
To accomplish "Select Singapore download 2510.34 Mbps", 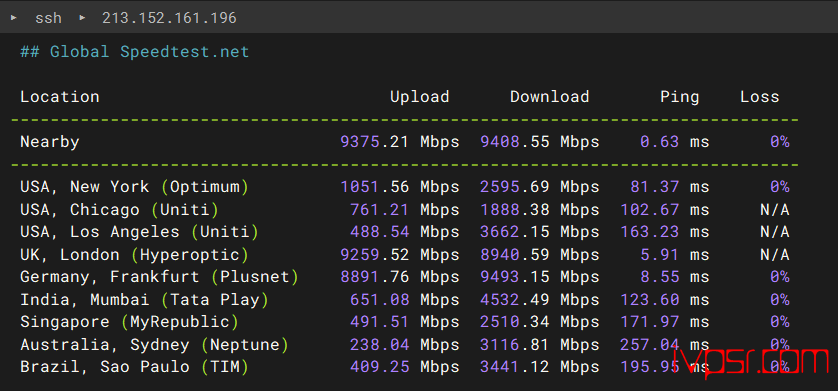I will tap(540, 322).
